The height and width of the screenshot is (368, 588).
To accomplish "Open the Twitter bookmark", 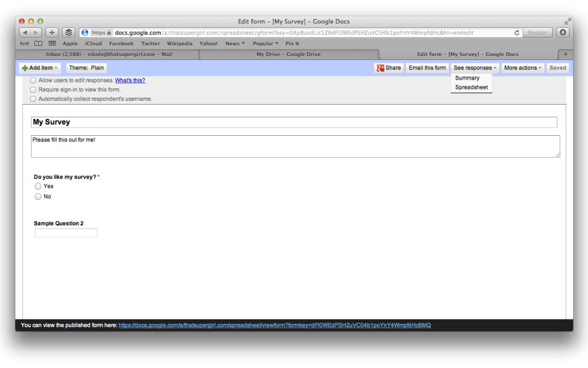I will [x=150, y=44].
